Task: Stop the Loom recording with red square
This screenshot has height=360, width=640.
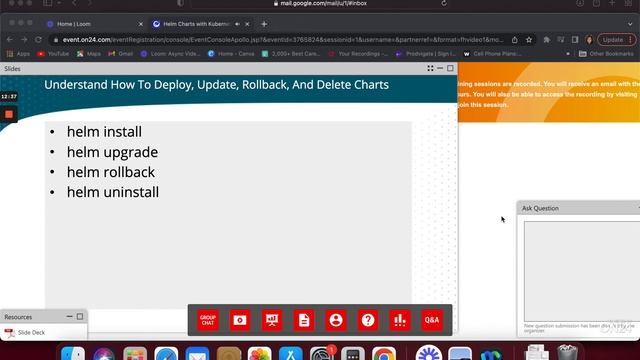Action: click(9, 114)
